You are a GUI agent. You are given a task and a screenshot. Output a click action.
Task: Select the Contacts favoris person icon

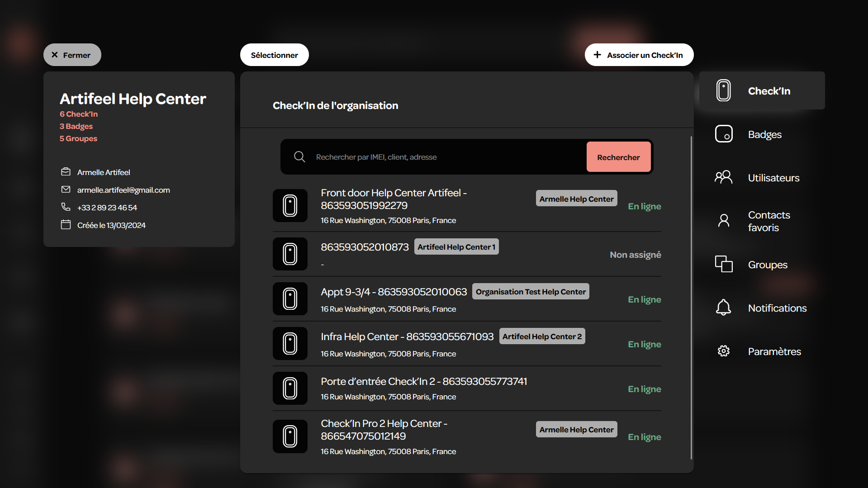[724, 220]
